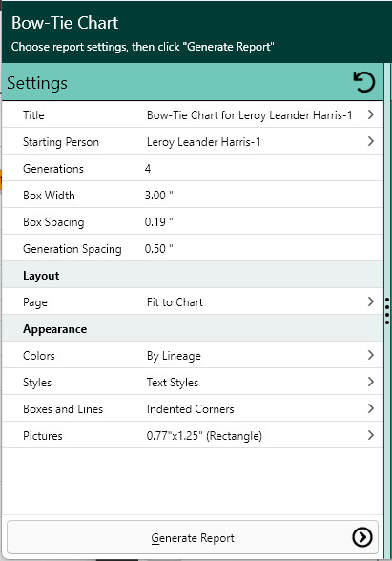Click the Leroy Leander Harris-1 value
Image resolution: width=392 pixels, height=561 pixels.
[x=203, y=142]
